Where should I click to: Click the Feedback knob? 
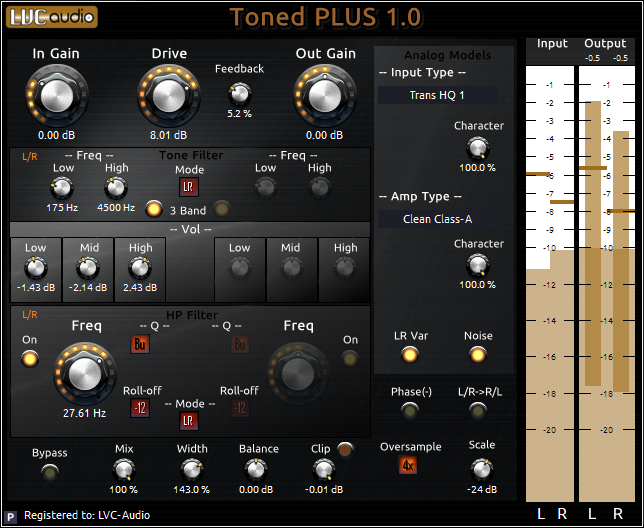coord(239,94)
